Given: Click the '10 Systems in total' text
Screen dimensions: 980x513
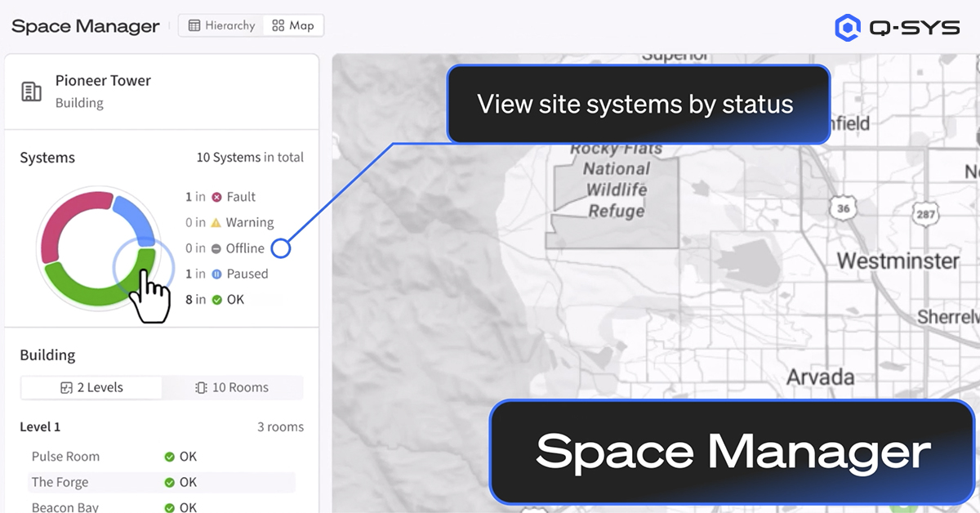Looking at the screenshot, I should pyautogui.click(x=250, y=157).
